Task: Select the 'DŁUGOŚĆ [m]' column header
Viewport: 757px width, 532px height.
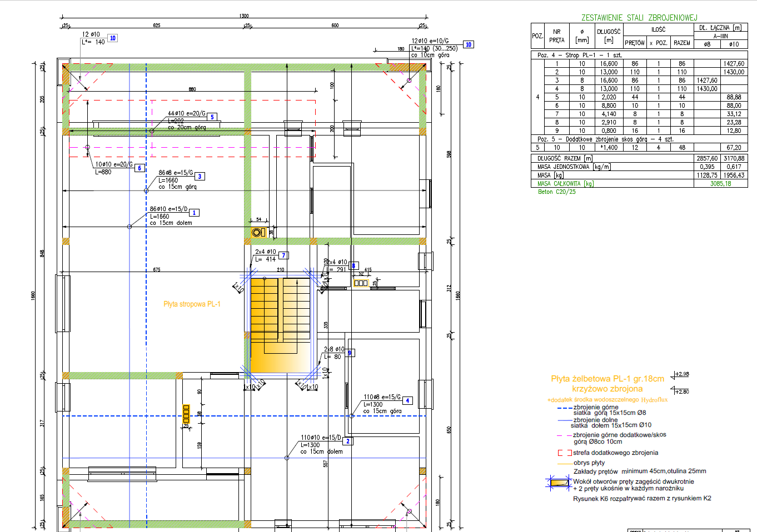Action: click(x=609, y=36)
